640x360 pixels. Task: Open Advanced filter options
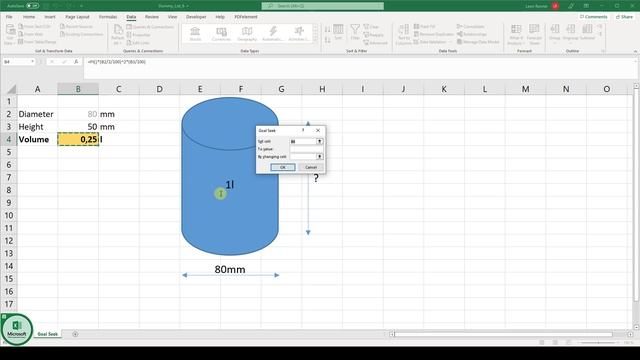pos(376,42)
